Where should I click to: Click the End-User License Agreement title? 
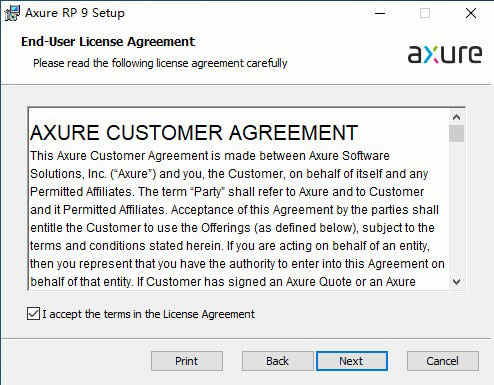point(108,42)
